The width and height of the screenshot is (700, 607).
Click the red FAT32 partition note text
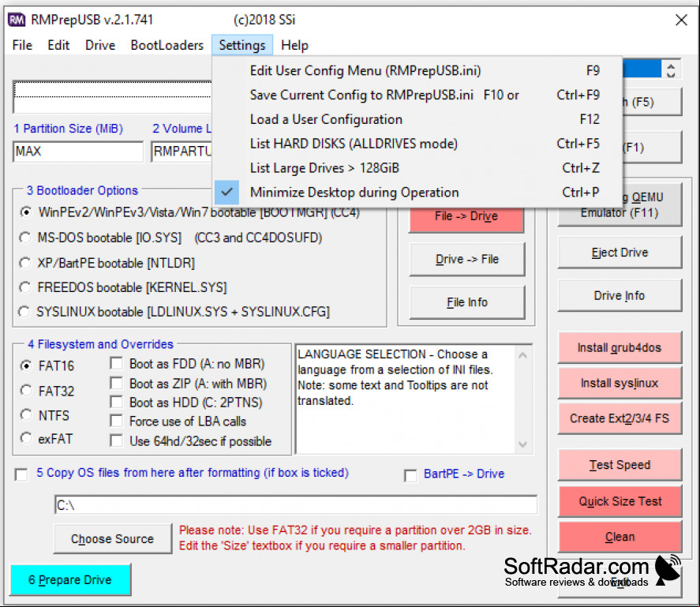355,538
